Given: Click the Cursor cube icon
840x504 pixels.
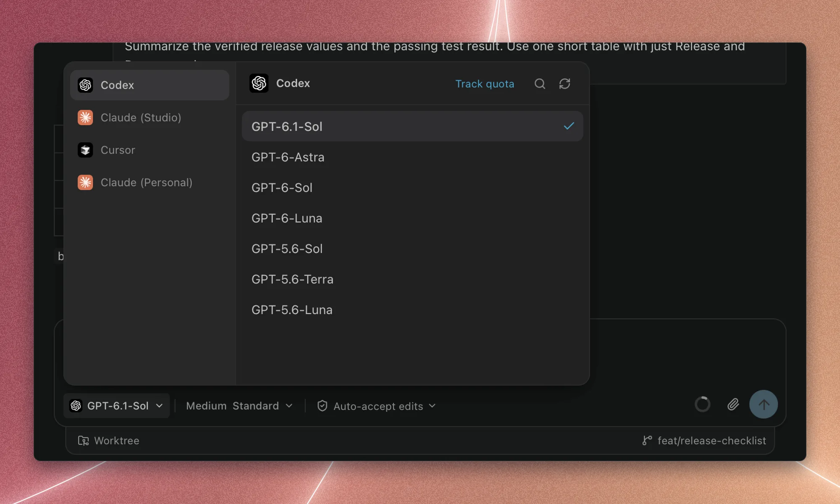Looking at the screenshot, I should coord(85,150).
